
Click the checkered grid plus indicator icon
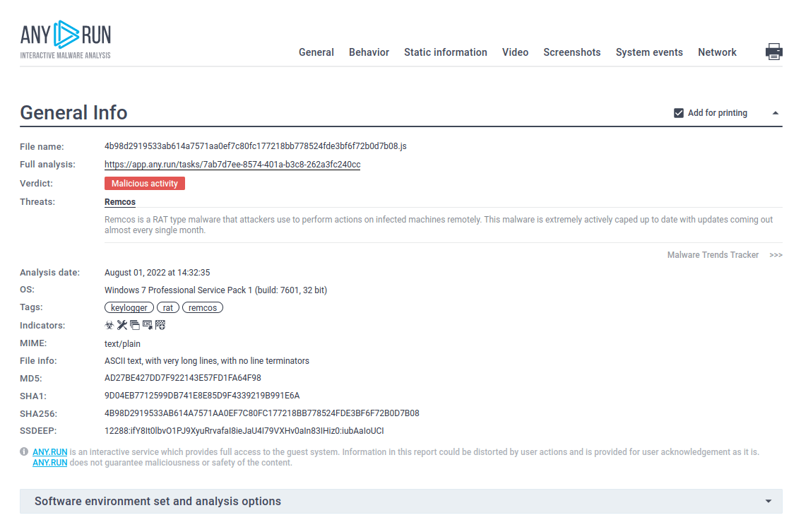[160, 325]
